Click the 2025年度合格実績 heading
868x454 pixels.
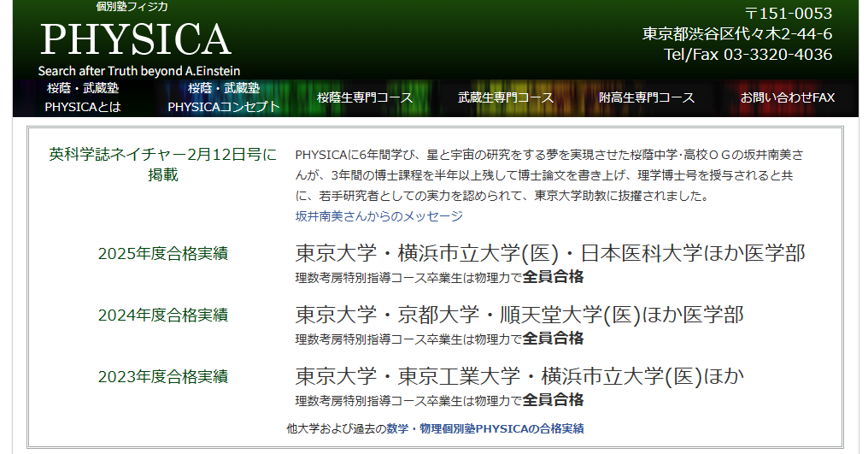click(163, 254)
